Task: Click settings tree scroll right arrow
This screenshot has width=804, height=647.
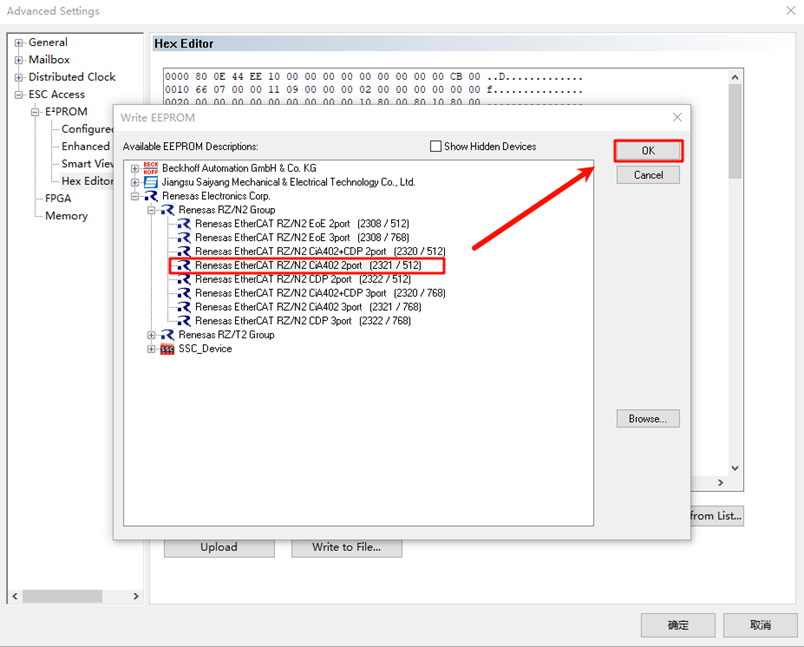Action: point(136,596)
